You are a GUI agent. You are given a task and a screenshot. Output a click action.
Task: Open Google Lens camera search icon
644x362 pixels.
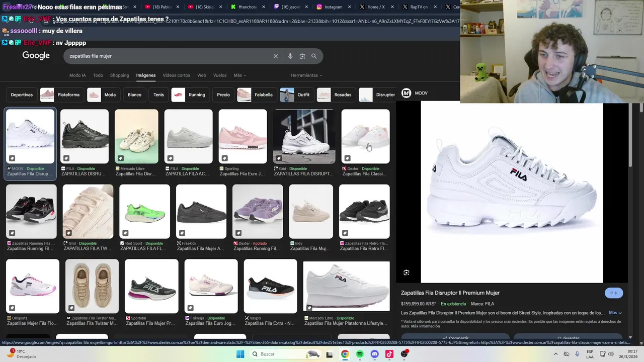coord(302,56)
